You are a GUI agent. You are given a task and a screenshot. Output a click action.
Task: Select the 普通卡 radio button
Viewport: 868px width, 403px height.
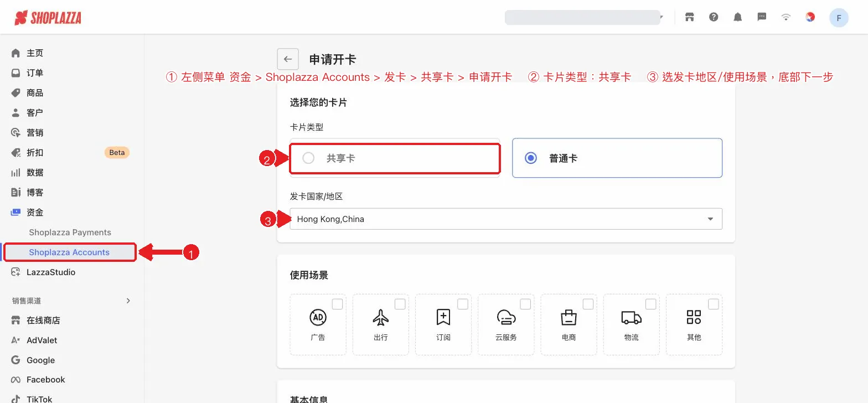click(531, 158)
